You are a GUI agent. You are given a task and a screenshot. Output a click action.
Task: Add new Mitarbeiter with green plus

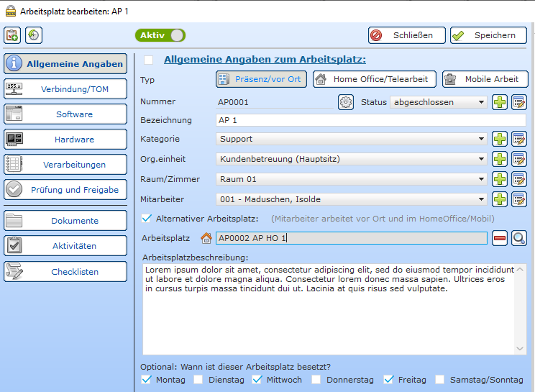(x=500, y=199)
